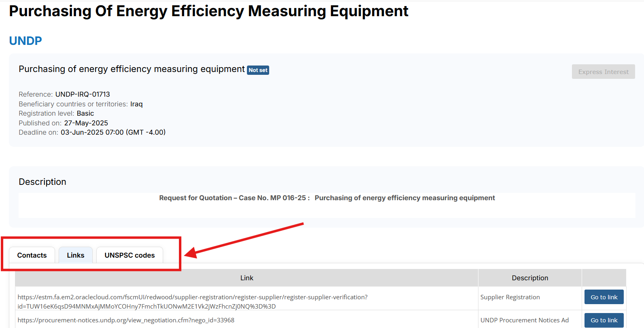Click the Registration level Basic value
Image resolution: width=644 pixels, height=328 pixels.
pyautogui.click(x=85, y=113)
